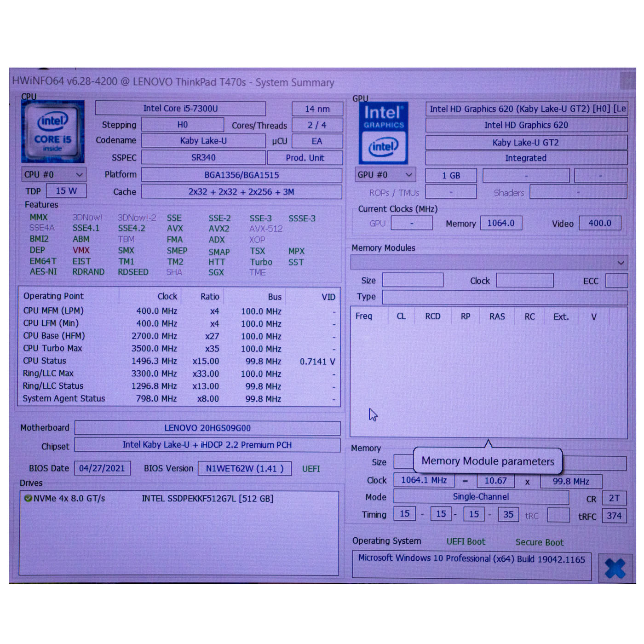The height and width of the screenshot is (644, 644).
Task: Close the summary with the blue X button
Action: pos(615,568)
